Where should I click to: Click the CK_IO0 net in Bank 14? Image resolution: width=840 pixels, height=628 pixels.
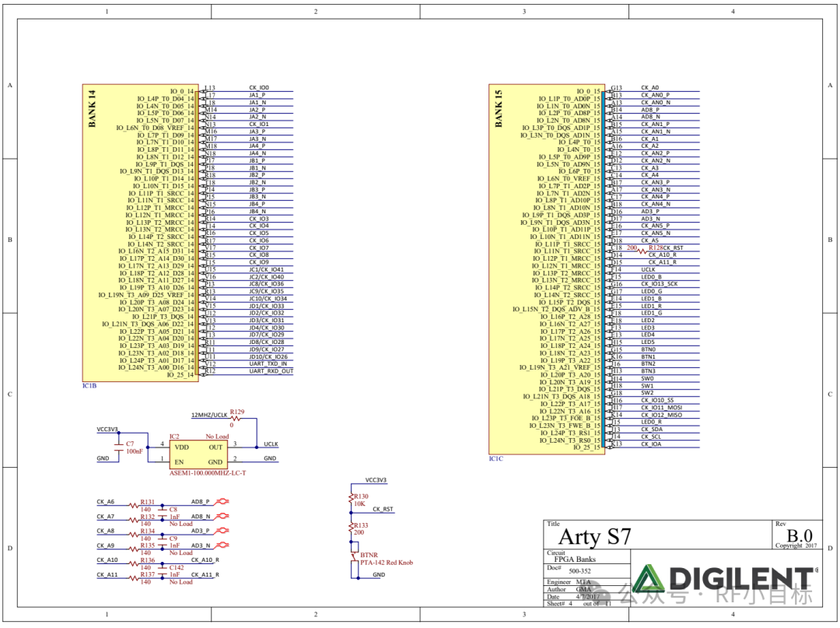click(x=259, y=87)
